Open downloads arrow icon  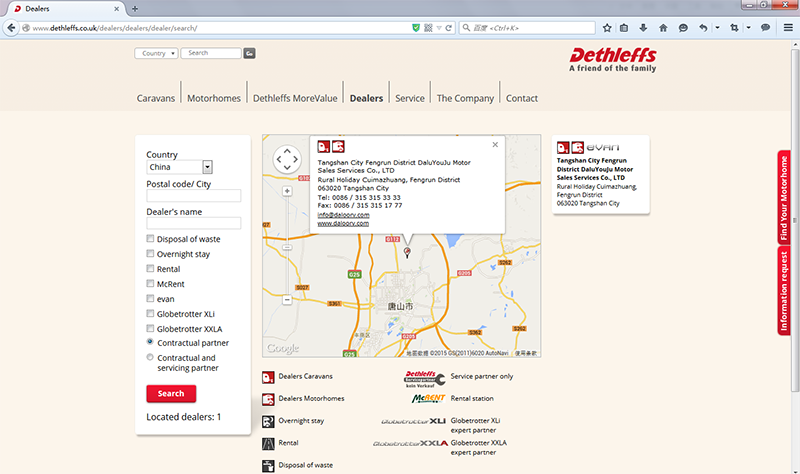tap(643, 28)
